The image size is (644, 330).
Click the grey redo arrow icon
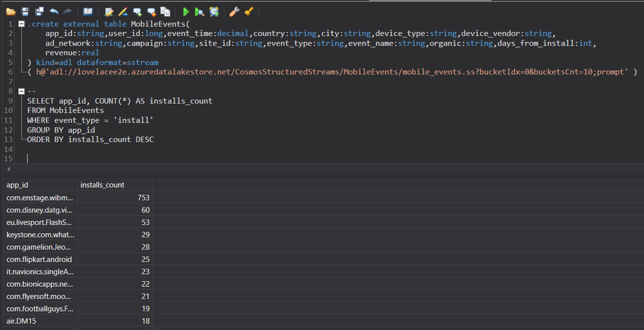68,12
